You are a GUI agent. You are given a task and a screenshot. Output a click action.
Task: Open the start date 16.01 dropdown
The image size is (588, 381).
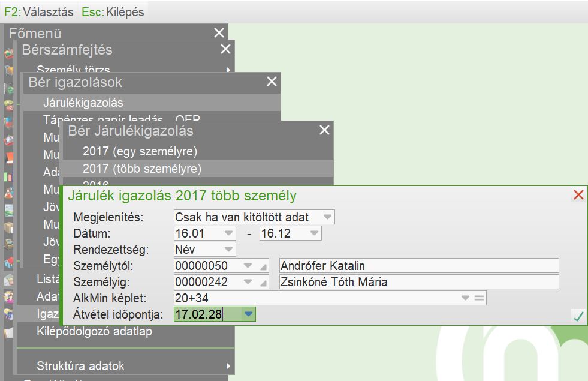[x=228, y=233]
